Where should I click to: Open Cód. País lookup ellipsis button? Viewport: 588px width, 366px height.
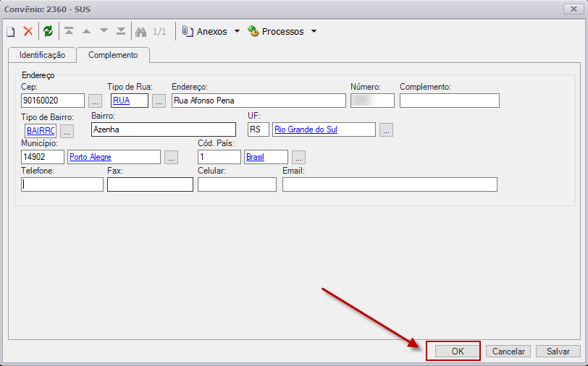coord(298,158)
